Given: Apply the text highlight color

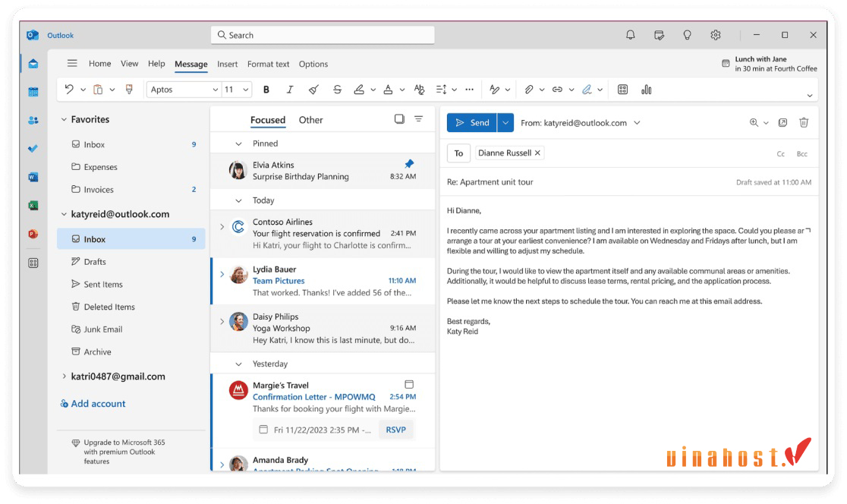Looking at the screenshot, I should (359, 90).
